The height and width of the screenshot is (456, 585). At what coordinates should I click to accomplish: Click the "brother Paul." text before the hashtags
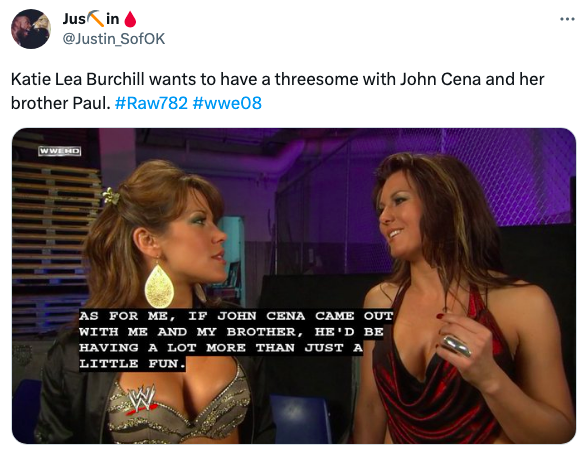[x=60, y=103]
